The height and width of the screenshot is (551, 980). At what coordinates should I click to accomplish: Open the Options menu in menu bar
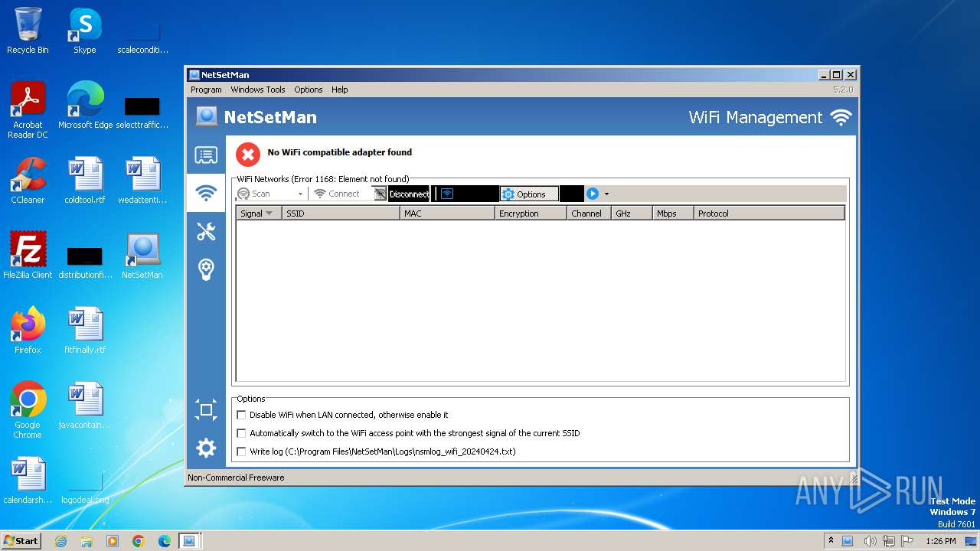pyautogui.click(x=309, y=90)
